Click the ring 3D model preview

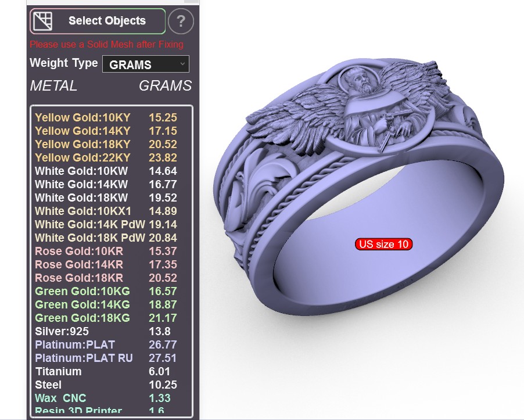(358, 187)
